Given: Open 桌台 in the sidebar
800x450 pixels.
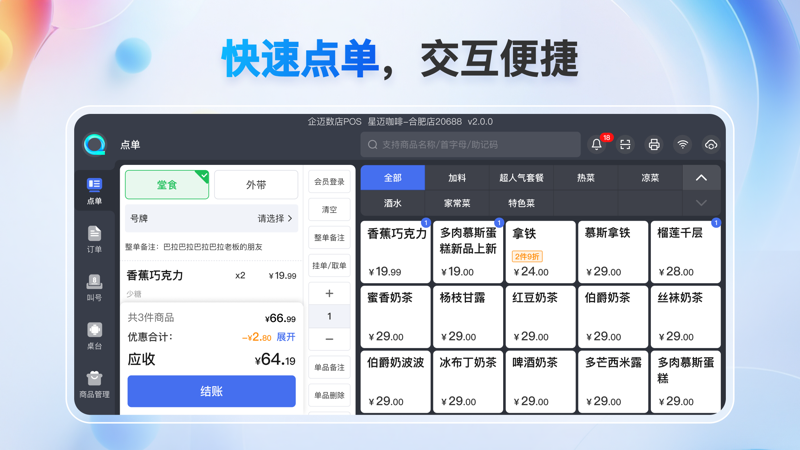Looking at the screenshot, I should pos(94,335).
